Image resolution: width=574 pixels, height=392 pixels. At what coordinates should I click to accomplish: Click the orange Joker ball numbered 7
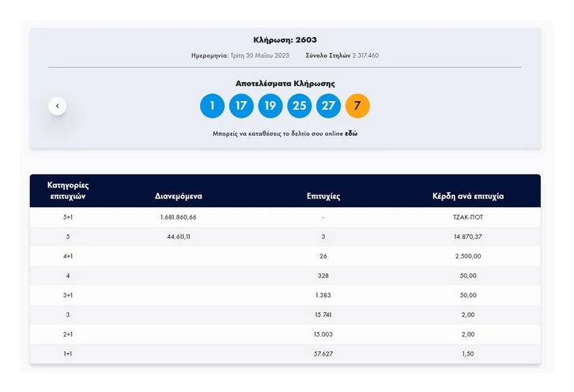(x=357, y=106)
